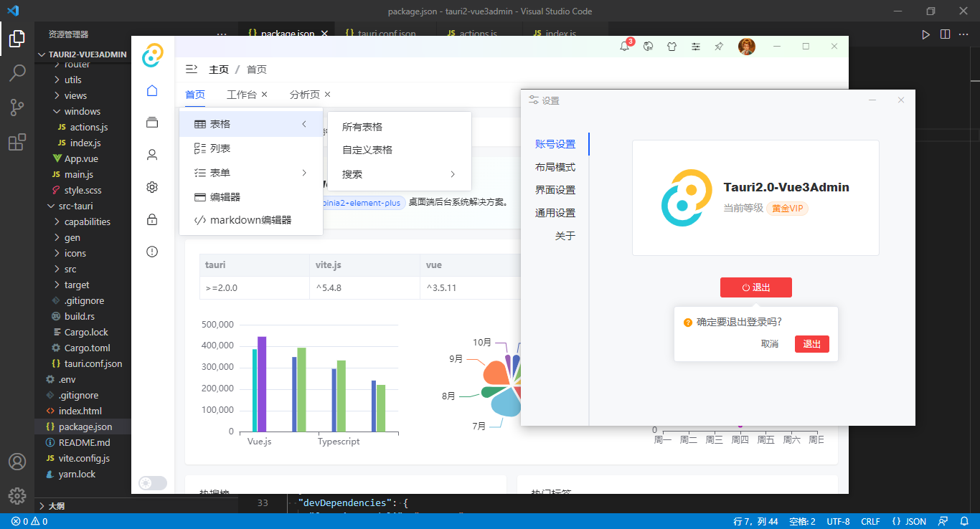Select the home icon in app sidebar
Image resolution: width=980 pixels, height=529 pixels.
click(151, 90)
